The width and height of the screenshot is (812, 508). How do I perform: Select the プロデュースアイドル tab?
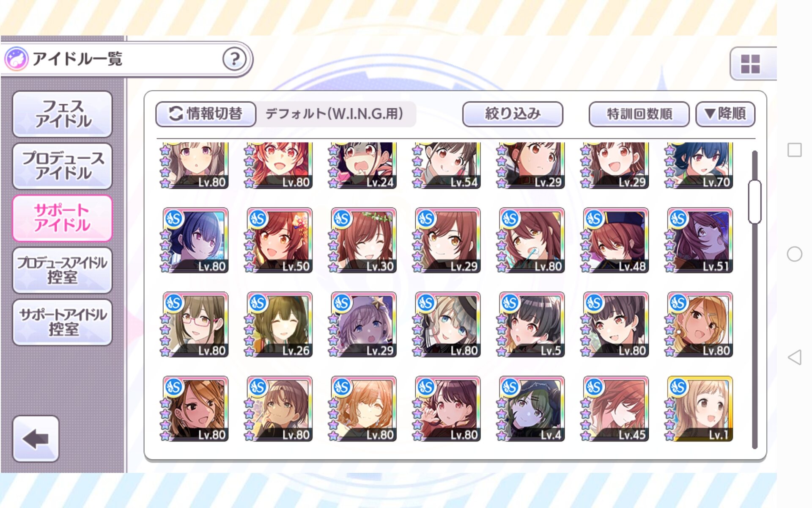(63, 166)
